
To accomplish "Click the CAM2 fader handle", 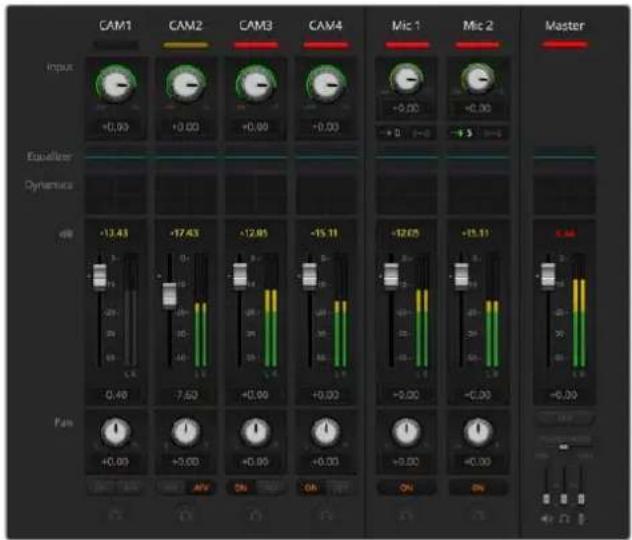I will point(170,295).
